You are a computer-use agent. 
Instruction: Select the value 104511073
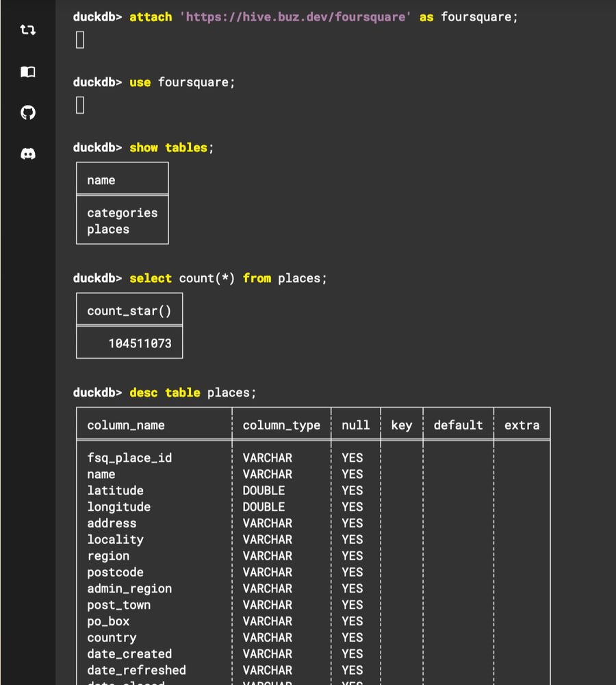140,343
